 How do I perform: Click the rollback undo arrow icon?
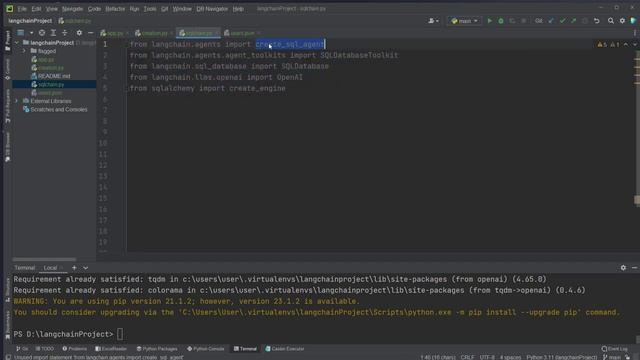coord(597,21)
